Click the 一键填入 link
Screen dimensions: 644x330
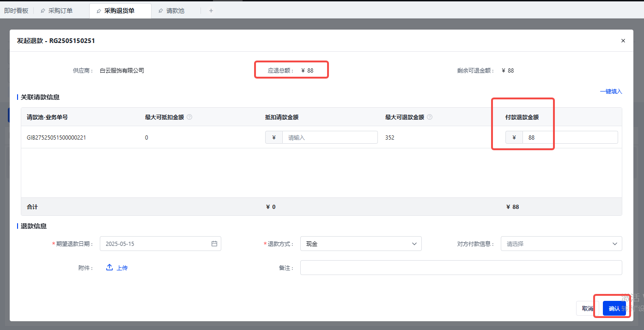coord(611,92)
